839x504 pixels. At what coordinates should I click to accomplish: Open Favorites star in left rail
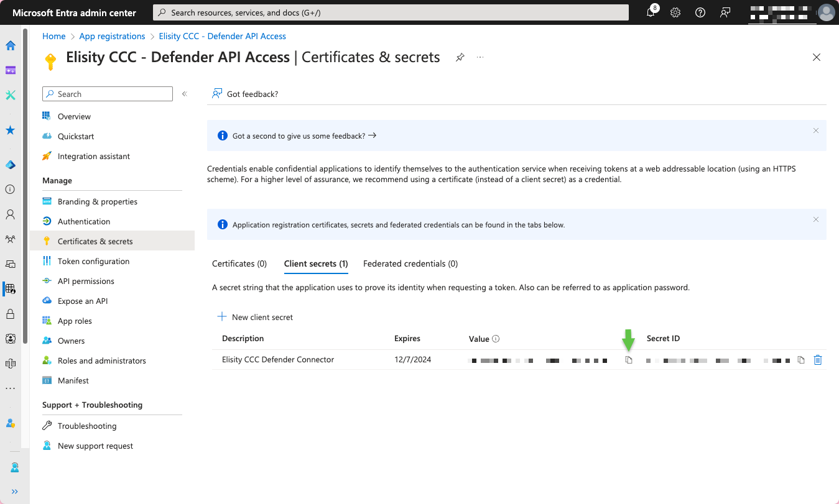point(11,130)
